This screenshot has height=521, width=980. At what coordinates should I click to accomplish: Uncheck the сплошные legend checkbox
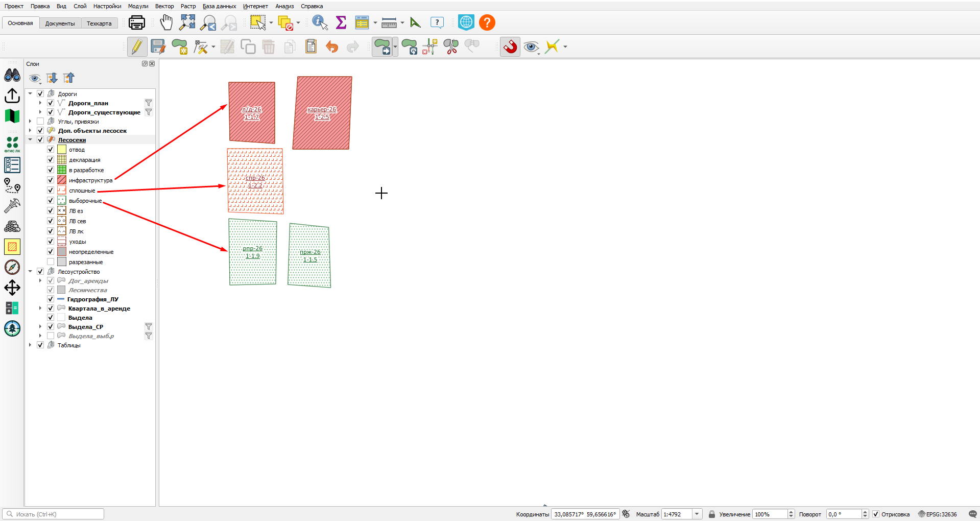point(51,190)
